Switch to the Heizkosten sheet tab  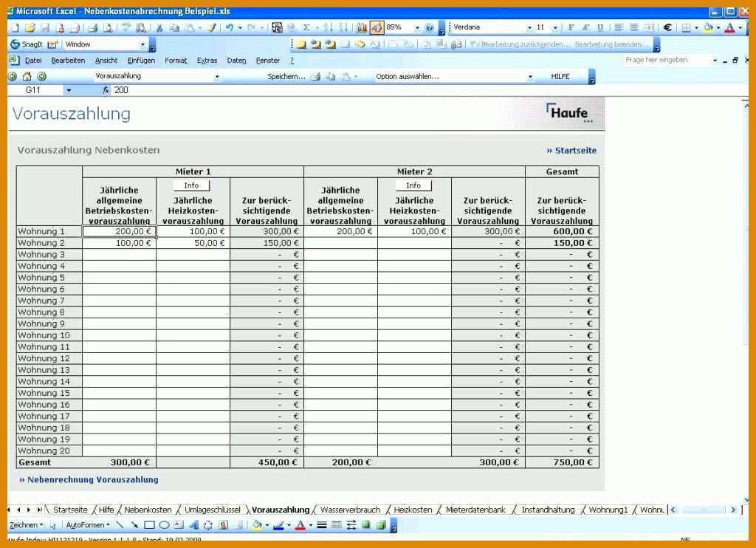(x=413, y=510)
